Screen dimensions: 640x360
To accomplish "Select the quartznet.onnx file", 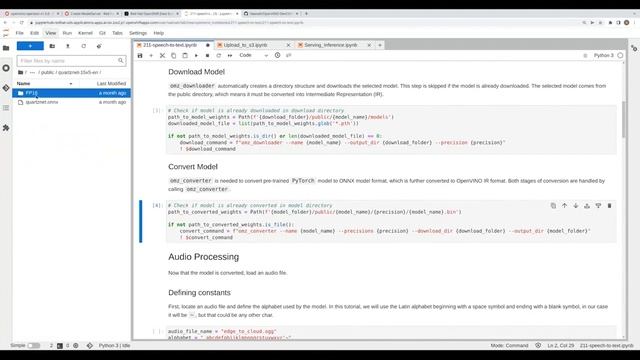I will point(71,102).
